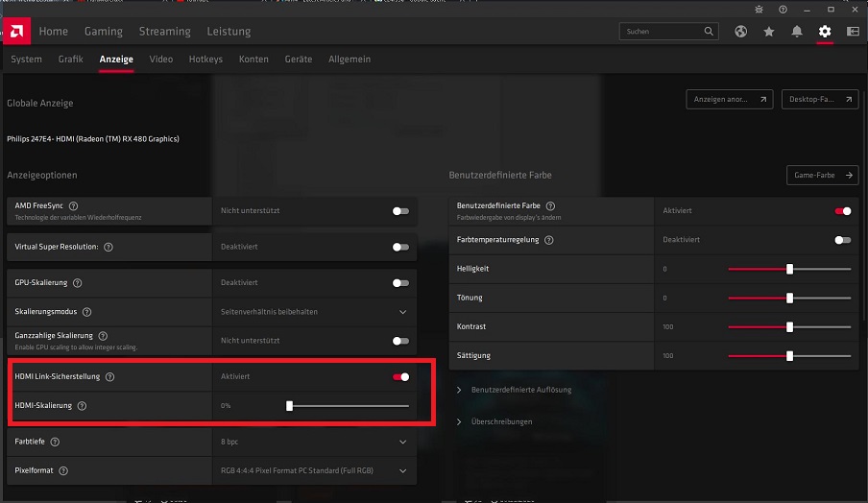The image size is (868, 503).
Task: Disable HDMI Link-Sicherstellung switch
Action: (400, 377)
